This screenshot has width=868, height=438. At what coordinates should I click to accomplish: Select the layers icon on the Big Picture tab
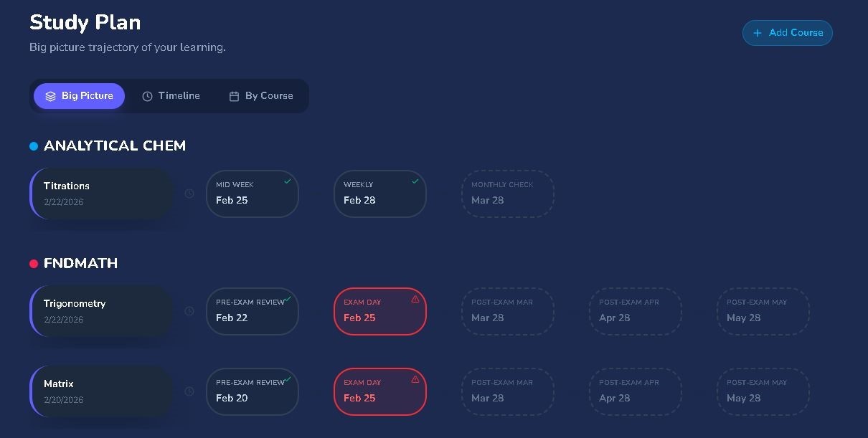click(x=50, y=95)
